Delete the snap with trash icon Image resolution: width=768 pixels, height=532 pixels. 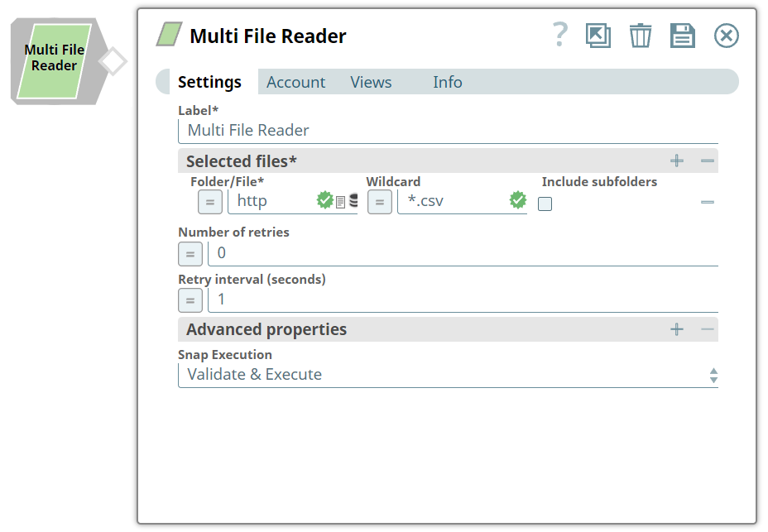pyautogui.click(x=640, y=36)
